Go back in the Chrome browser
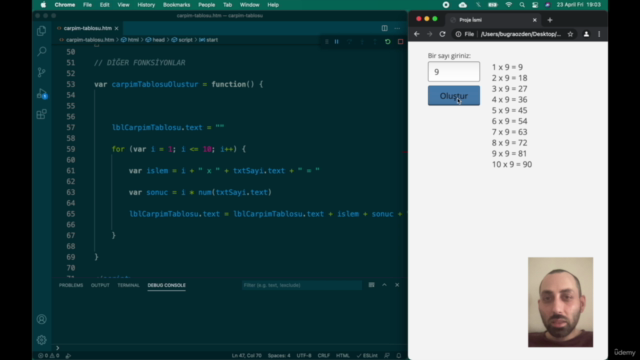 pos(417,34)
